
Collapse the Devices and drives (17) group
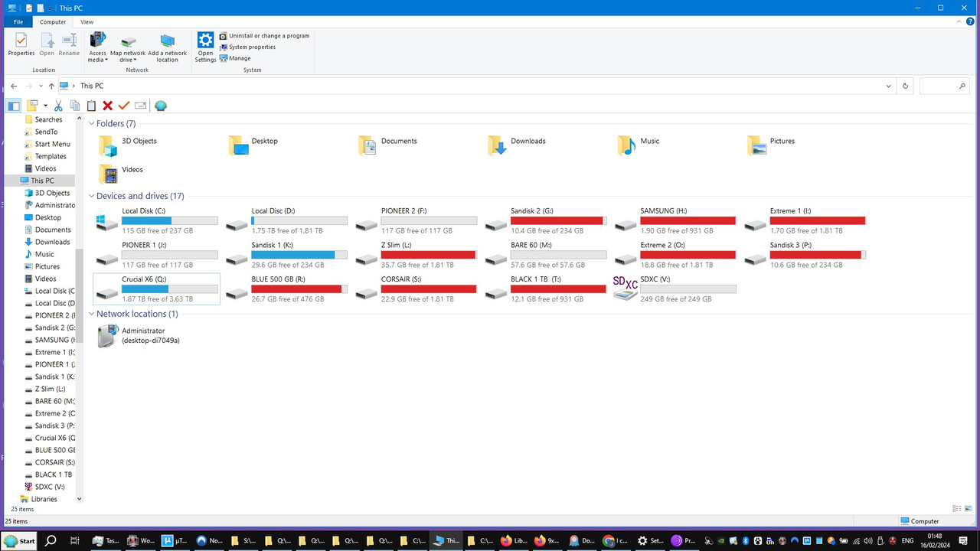click(92, 196)
